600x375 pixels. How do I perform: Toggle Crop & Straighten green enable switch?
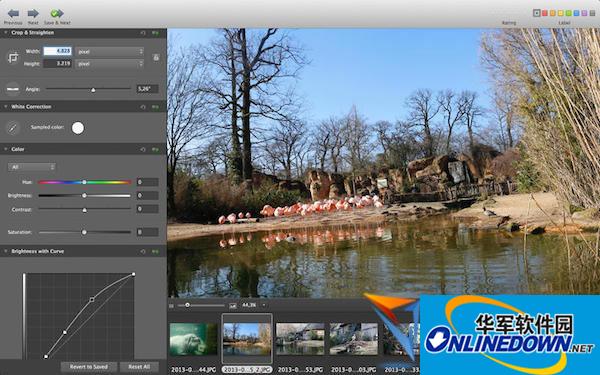(x=155, y=33)
